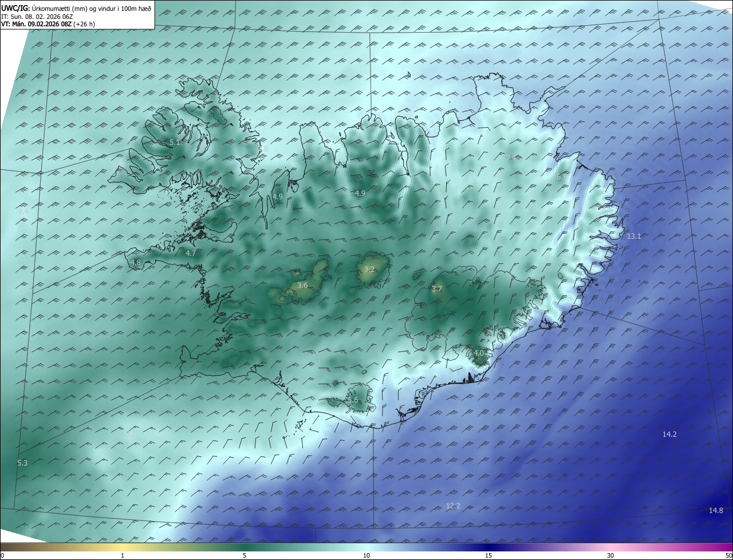
Task: Click the 5.3 value in the southwest sea
Action: [x=22, y=463]
